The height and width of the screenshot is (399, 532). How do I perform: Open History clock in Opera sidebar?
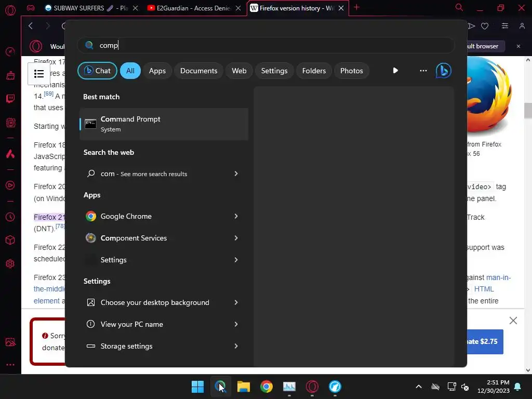[x=10, y=217]
